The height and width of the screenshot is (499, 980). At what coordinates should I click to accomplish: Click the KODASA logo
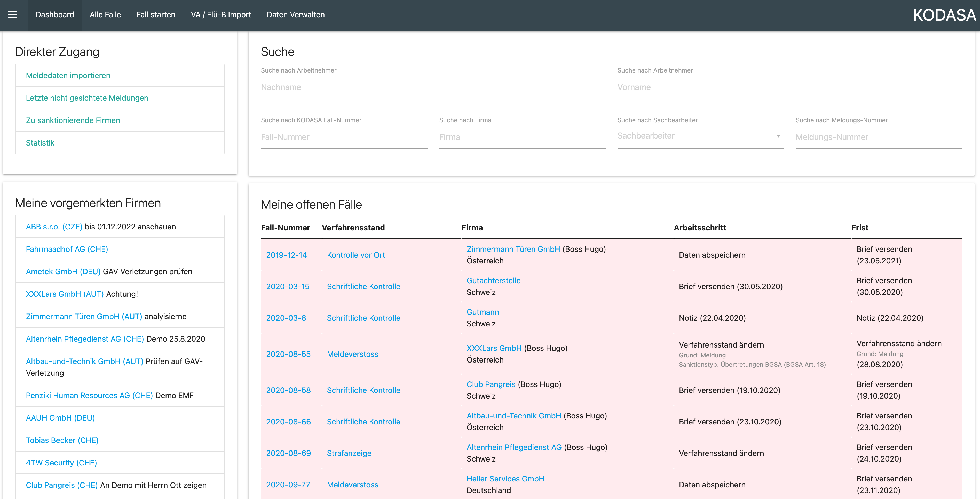pos(944,15)
